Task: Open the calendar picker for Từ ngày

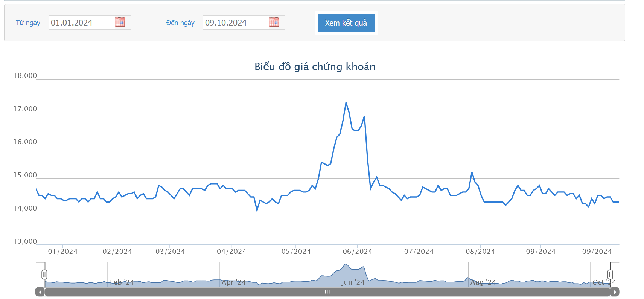Action: coord(120,22)
